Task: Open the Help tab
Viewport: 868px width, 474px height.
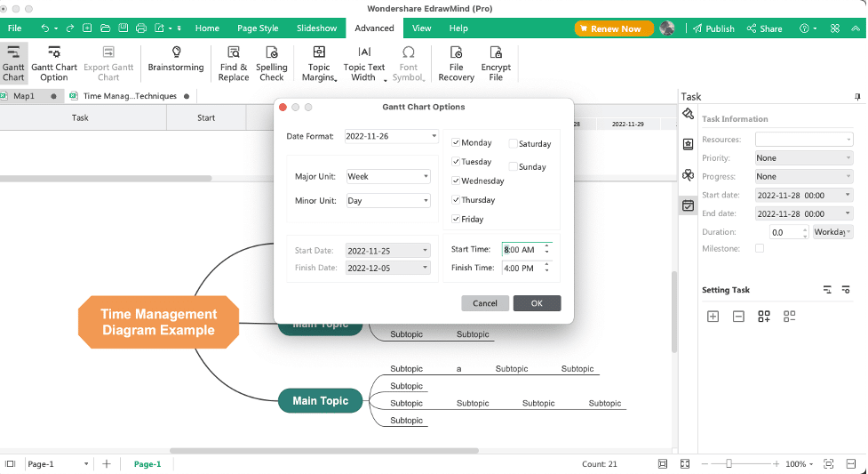Action: [x=458, y=28]
